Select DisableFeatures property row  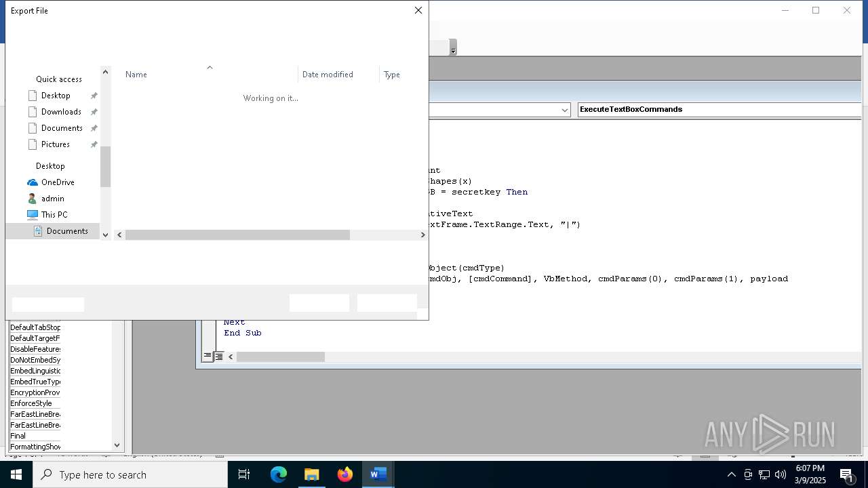35,349
